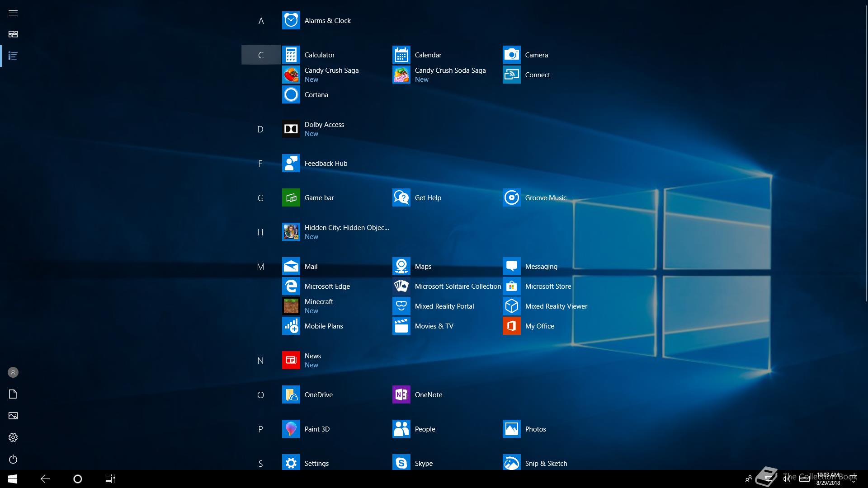Open Paint 3D icon

pyautogui.click(x=291, y=429)
